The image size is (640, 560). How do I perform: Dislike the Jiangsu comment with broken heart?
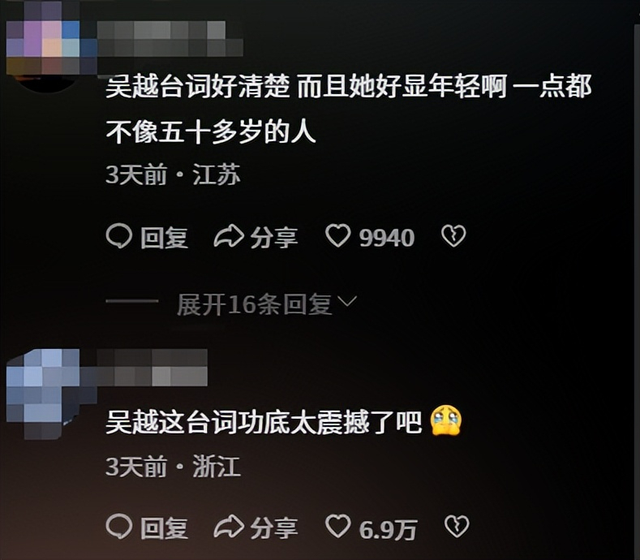453,236
